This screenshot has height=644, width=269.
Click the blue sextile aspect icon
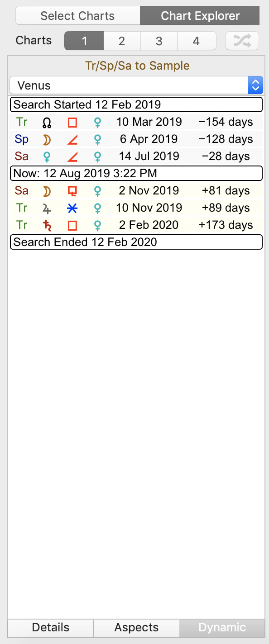click(x=72, y=208)
